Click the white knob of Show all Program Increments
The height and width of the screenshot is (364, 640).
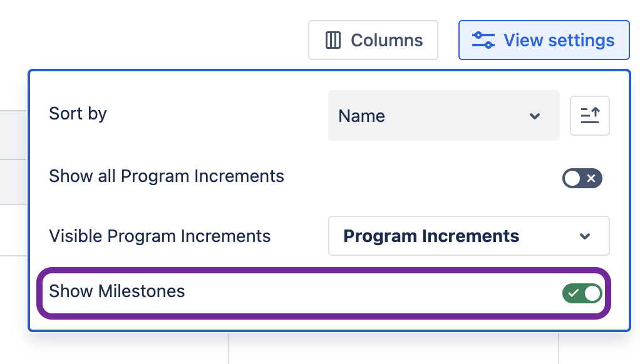(x=572, y=179)
